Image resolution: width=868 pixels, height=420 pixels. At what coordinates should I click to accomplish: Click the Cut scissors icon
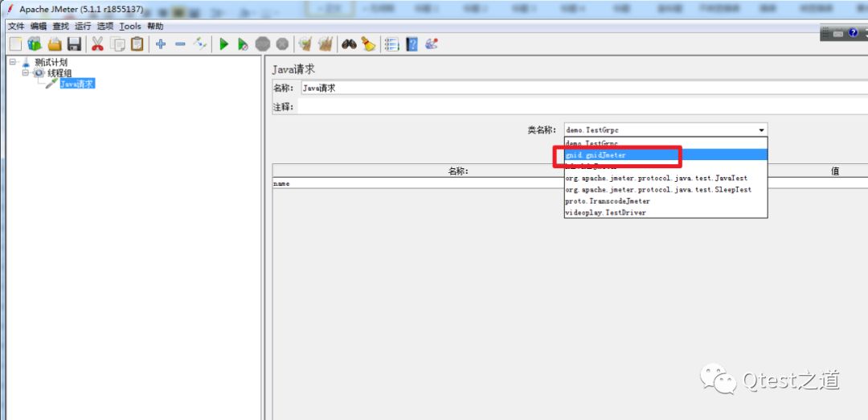pyautogui.click(x=98, y=43)
